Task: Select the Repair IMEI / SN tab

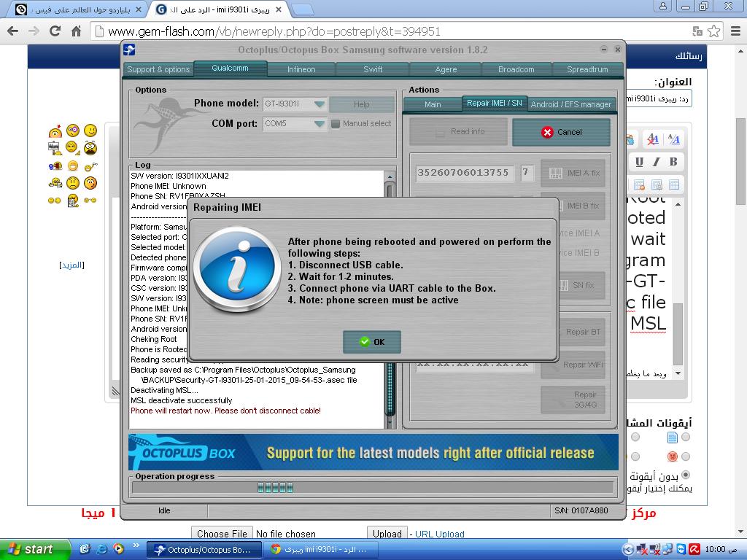Action: tap(495, 104)
